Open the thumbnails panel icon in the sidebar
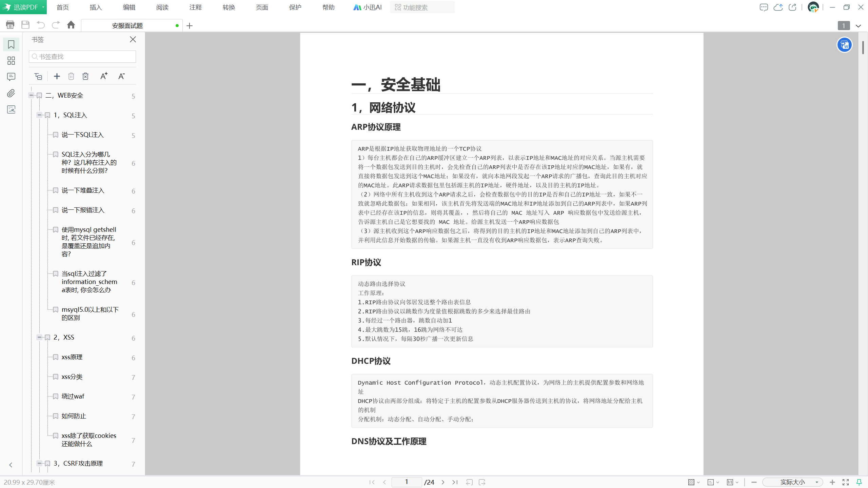This screenshot has height=488, width=868. pos(11,61)
